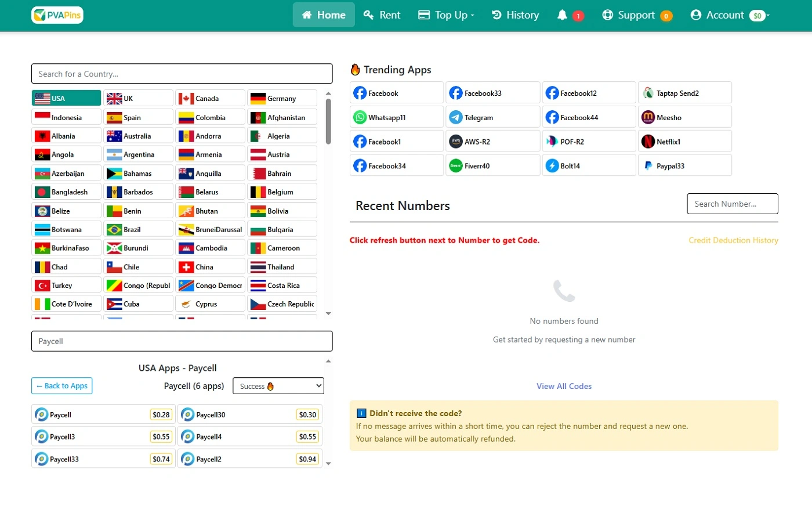Click the Paycell33 $0.74 price button
The image size is (812, 505).
(161, 459)
